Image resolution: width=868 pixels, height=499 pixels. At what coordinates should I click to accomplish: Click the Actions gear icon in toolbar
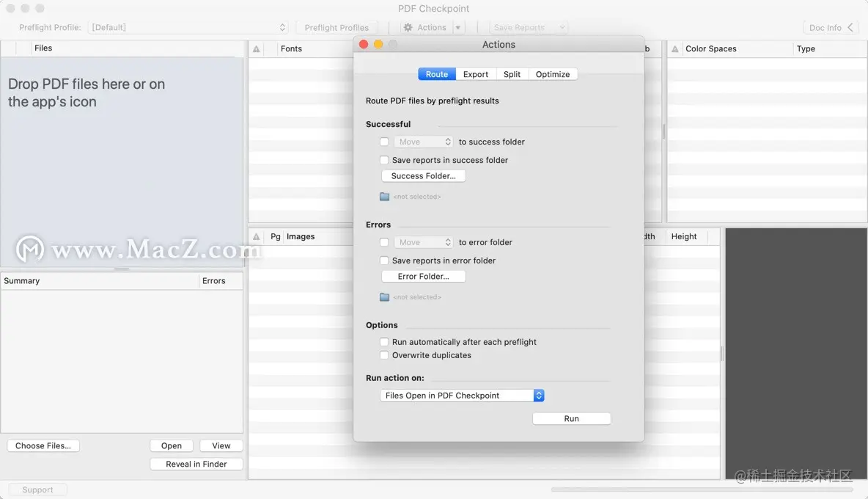coord(408,27)
